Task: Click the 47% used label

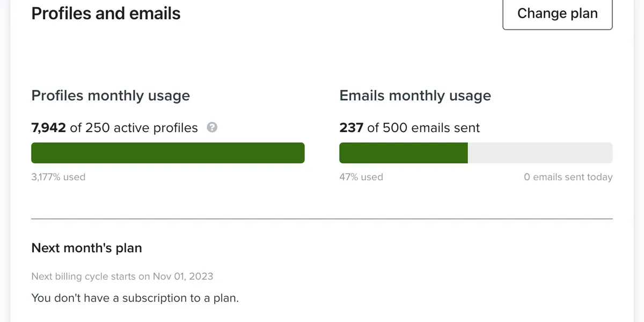Action: 361,177
